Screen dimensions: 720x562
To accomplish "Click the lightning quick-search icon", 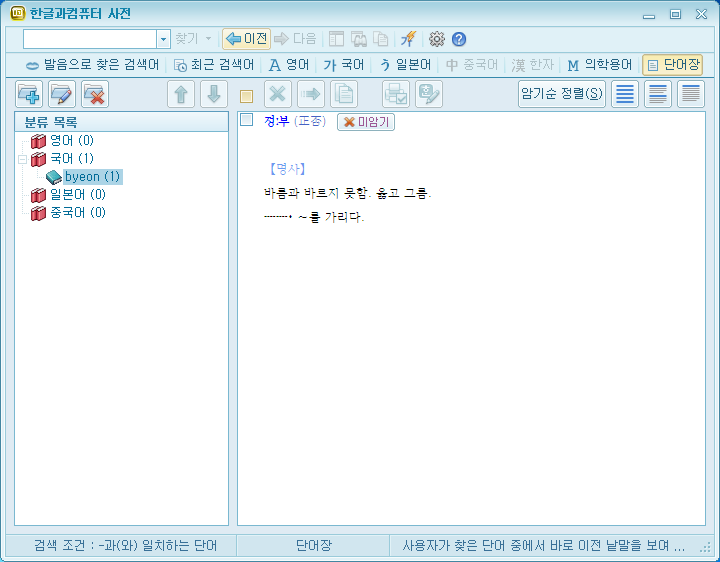I will pos(408,39).
